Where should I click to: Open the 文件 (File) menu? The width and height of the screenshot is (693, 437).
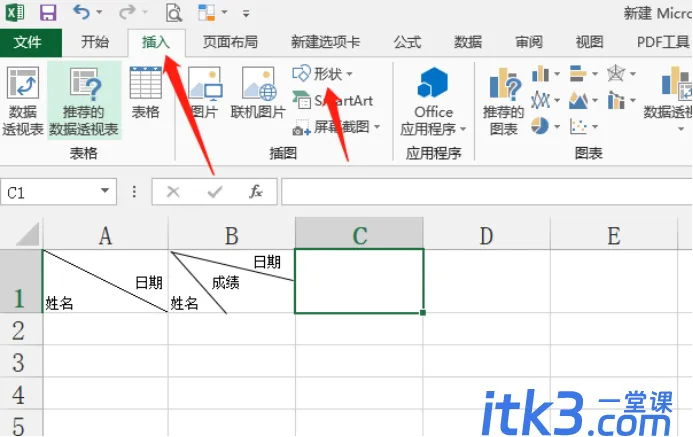pyautogui.click(x=31, y=42)
